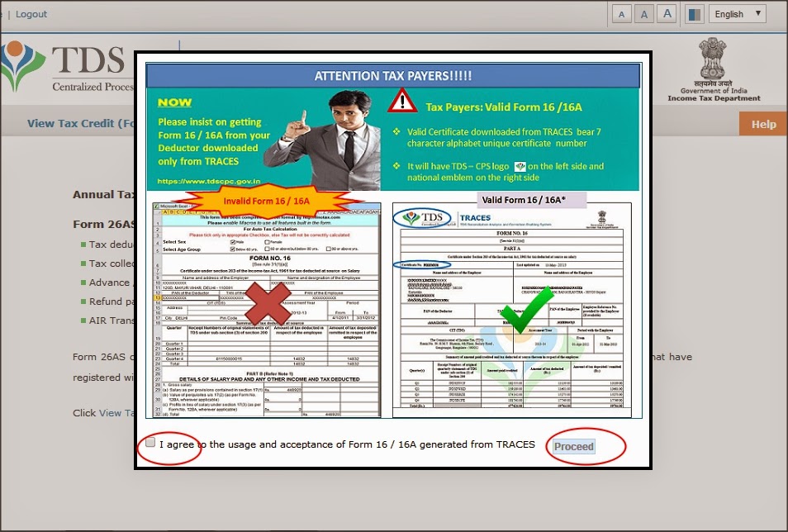Viewport: 788px width, 532px height.
Task: Click the https://www.tdscpc.gov.in URL in banner
Action: (208, 181)
